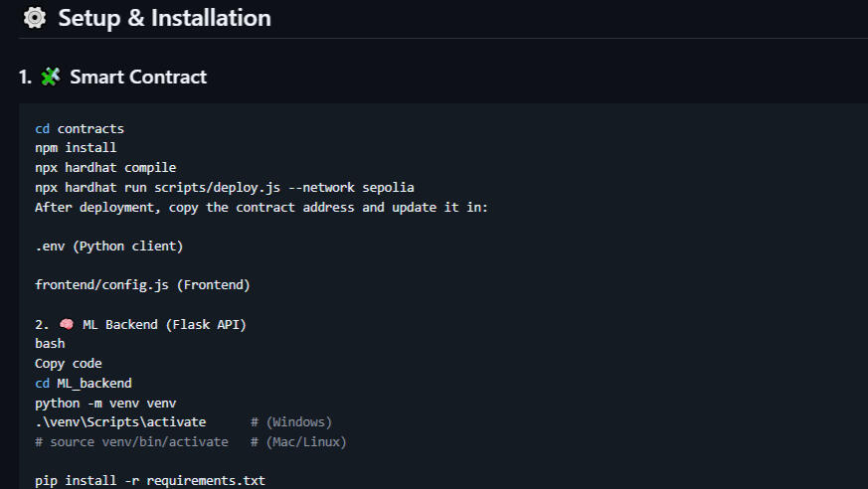Click the 'frontend/config.js (Frontend)' line
The width and height of the screenshot is (868, 489).
click(x=142, y=285)
